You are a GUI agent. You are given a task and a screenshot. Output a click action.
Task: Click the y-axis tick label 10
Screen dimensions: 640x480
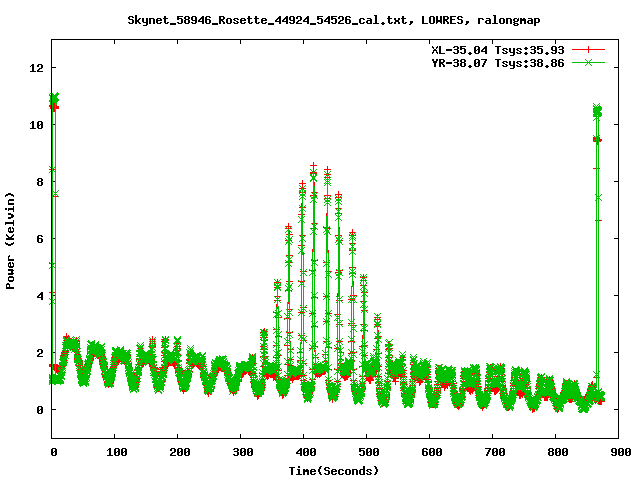tap(36, 125)
